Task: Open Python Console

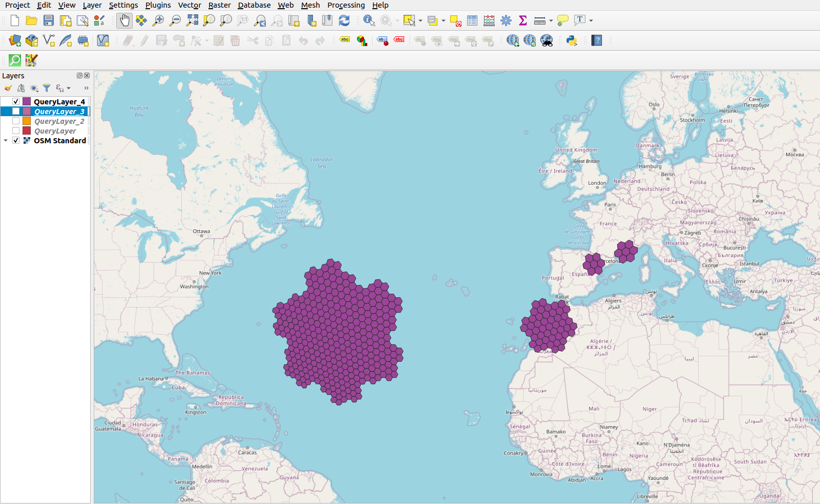Action: point(572,40)
